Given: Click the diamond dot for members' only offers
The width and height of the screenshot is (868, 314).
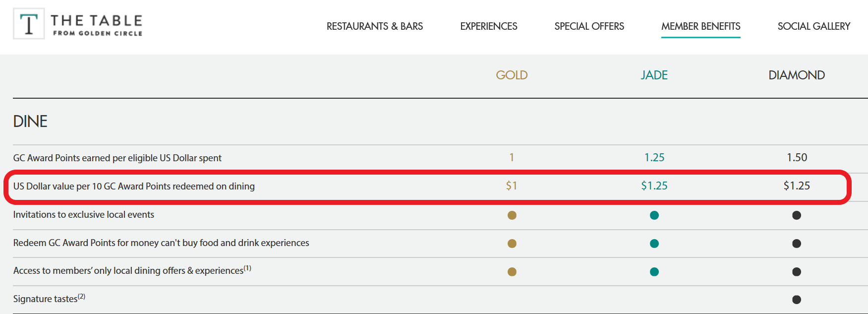Looking at the screenshot, I should pos(797,272).
